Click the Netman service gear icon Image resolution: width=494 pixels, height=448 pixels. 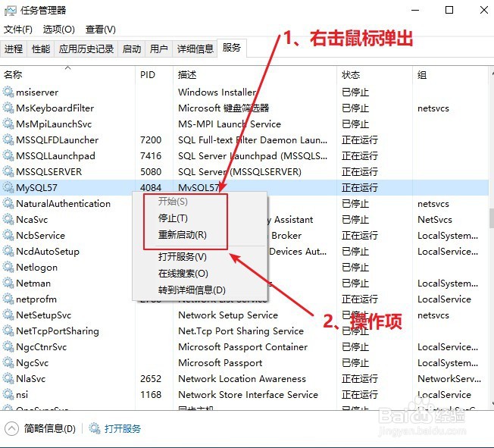[8, 283]
